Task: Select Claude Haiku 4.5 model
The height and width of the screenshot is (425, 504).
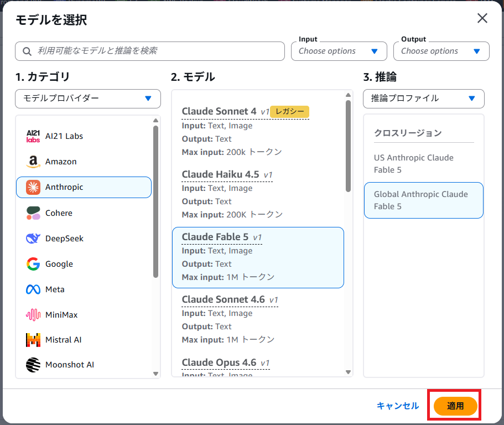Action: point(258,194)
